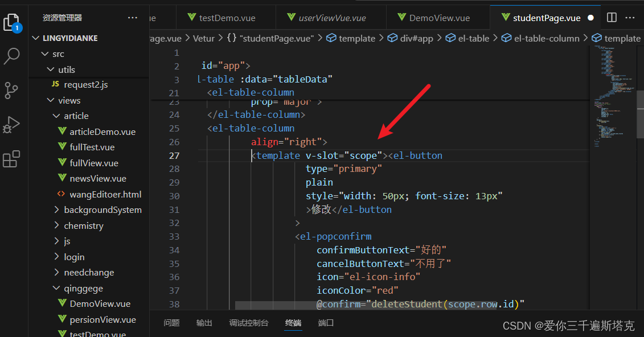Click the @confirm deleteStudent handler text

click(421, 304)
